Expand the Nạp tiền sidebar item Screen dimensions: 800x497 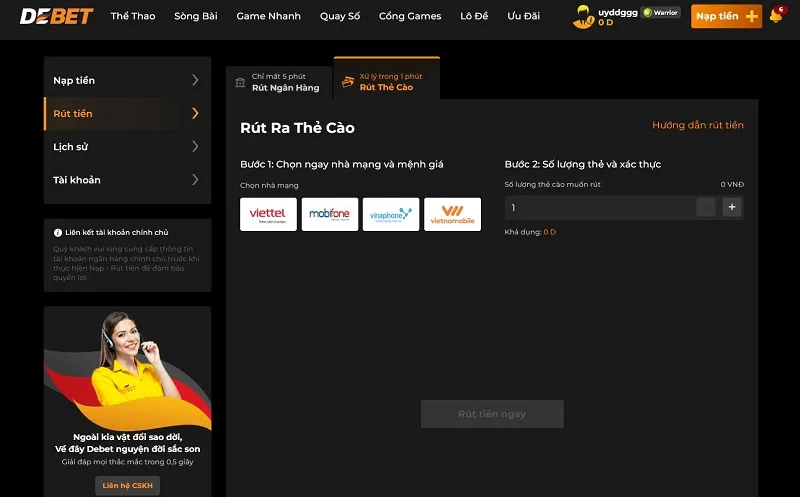[127, 80]
